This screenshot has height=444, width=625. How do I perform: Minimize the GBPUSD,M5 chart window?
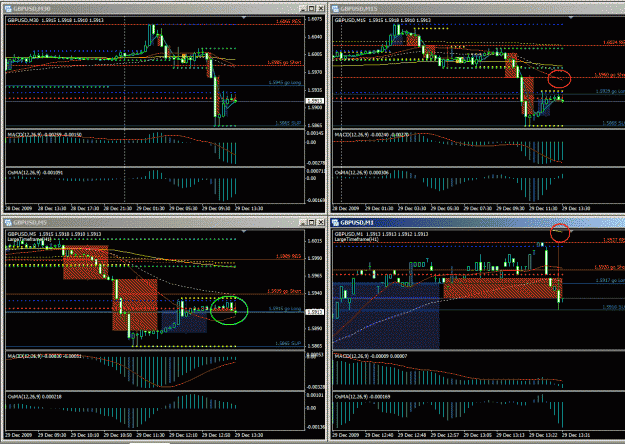coord(303,222)
